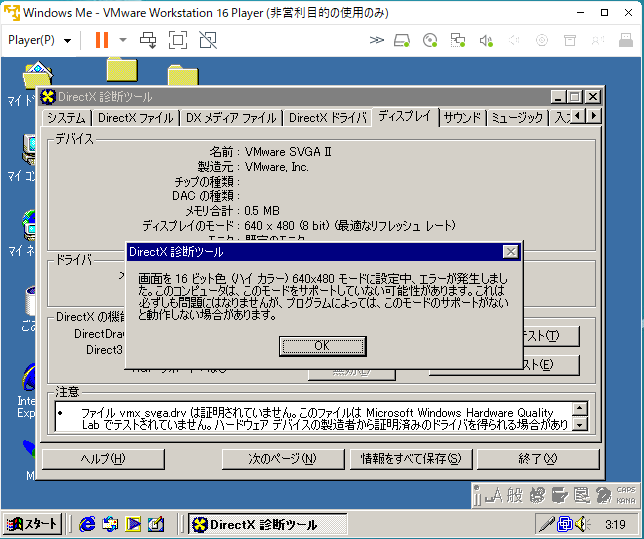
Task: Close the DirectX error message dialog
Action: [510, 251]
